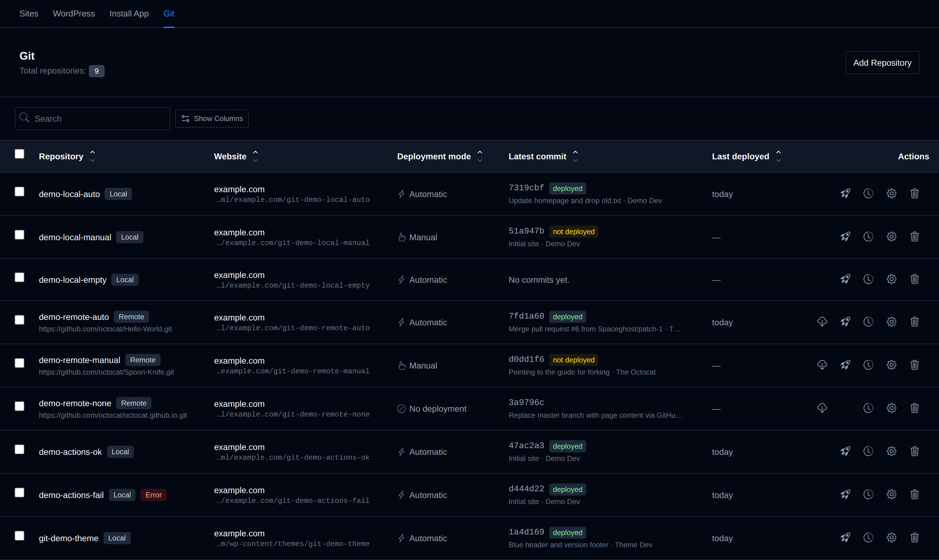Open deployment history clock for demo-local-auto
Screen dimensions: 939x560
coord(868,194)
